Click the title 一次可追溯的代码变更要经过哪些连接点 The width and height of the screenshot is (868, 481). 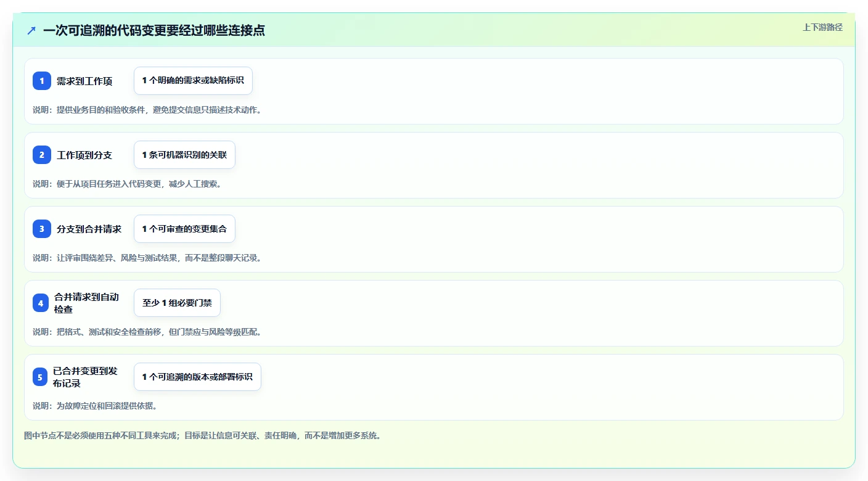(154, 30)
